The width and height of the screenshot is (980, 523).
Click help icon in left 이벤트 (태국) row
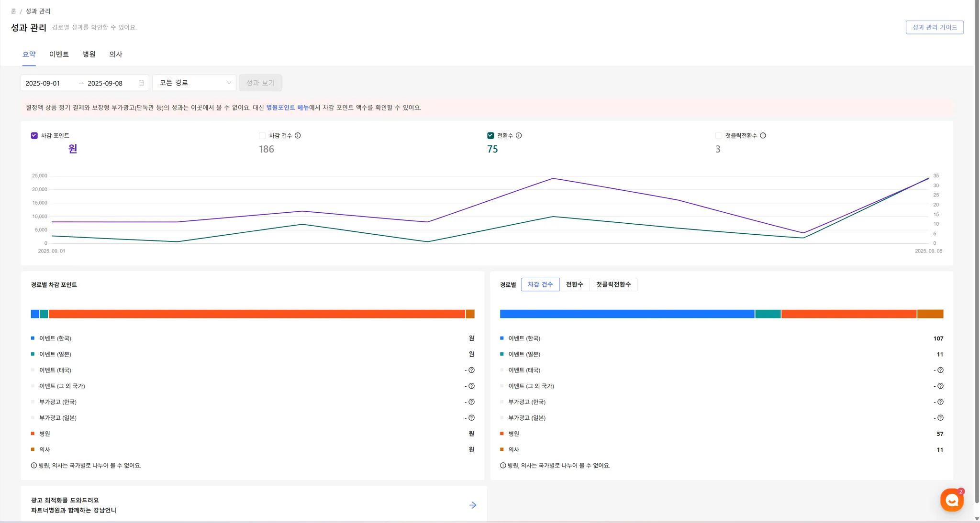click(471, 370)
